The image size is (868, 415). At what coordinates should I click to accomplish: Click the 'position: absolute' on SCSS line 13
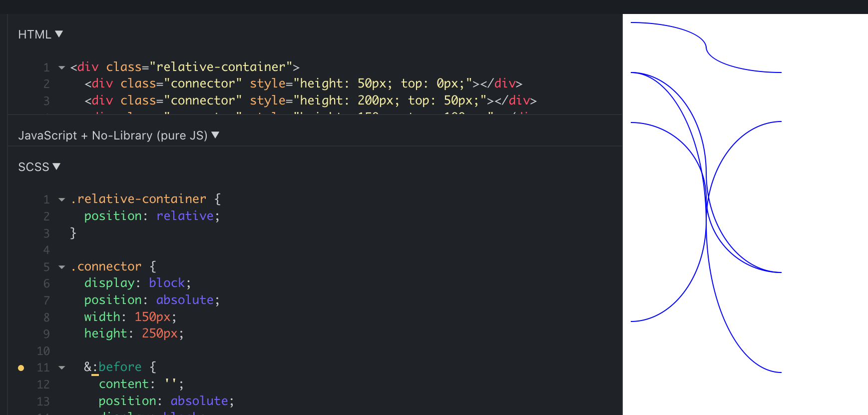(166, 401)
